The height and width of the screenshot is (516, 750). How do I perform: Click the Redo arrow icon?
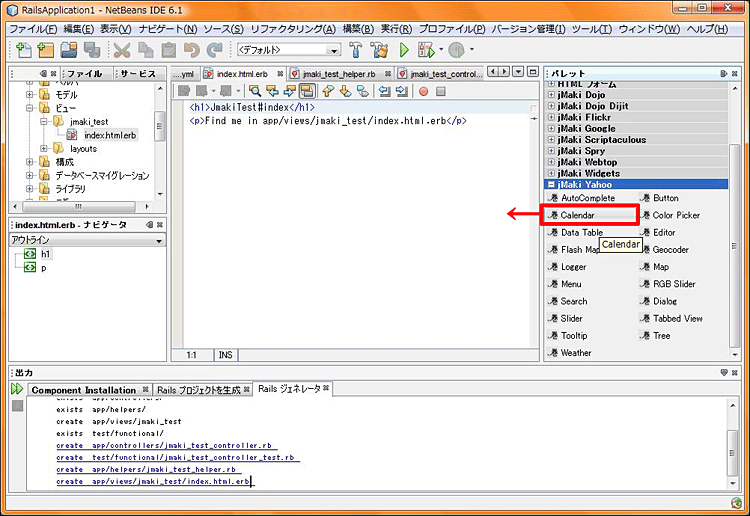pyautogui.click(x=214, y=50)
